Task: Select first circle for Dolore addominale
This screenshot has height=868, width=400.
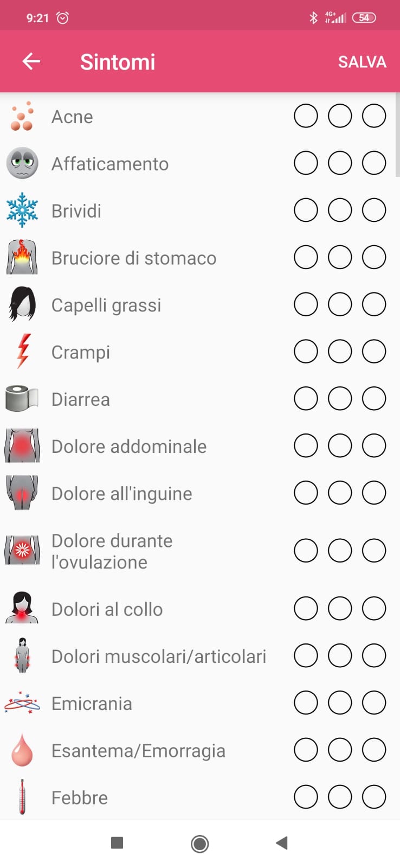Action: coord(306,446)
